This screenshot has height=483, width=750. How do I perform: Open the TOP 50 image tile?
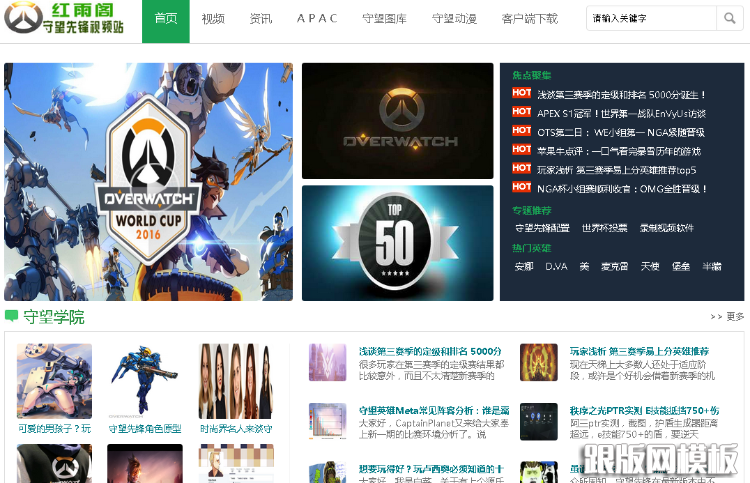point(397,242)
